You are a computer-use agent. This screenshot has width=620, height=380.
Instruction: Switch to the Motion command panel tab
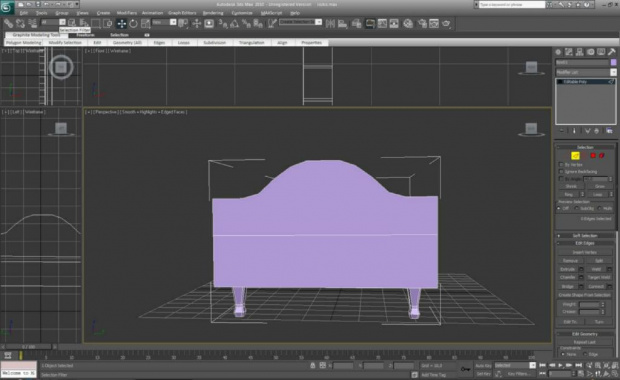click(590, 52)
